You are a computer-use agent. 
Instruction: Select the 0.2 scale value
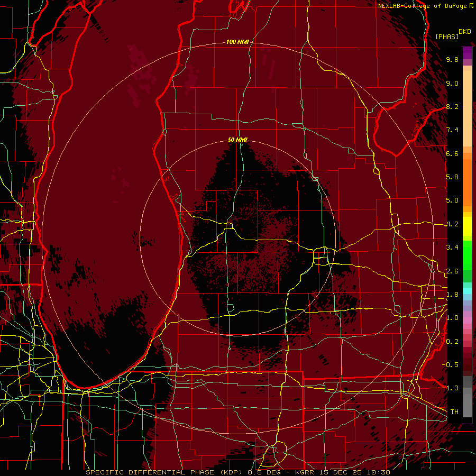pyautogui.click(x=452, y=342)
